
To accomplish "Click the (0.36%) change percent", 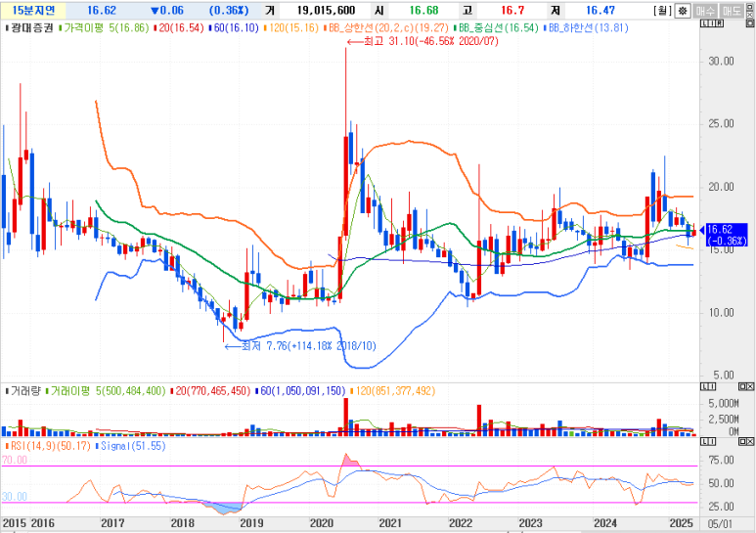I will [229, 11].
